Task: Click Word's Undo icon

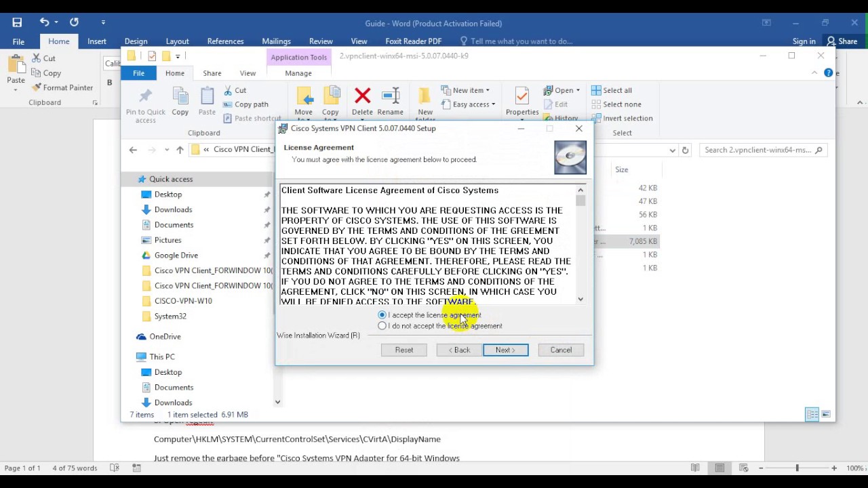Action: tap(44, 22)
